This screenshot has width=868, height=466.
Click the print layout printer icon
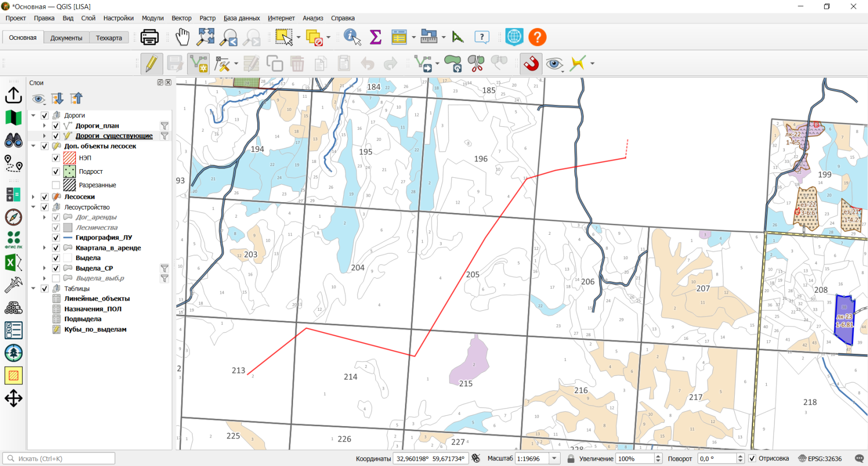pyautogui.click(x=150, y=37)
